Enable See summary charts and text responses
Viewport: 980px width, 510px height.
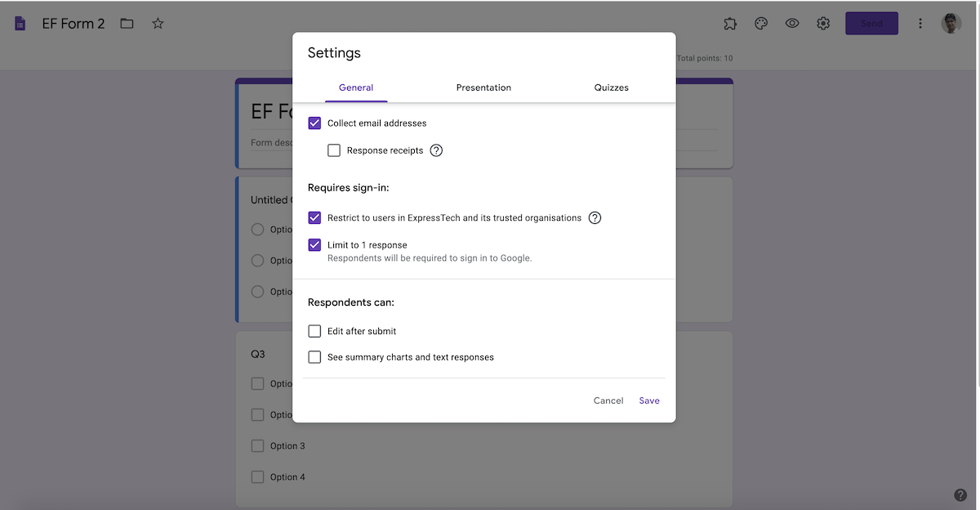(x=314, y=357)
